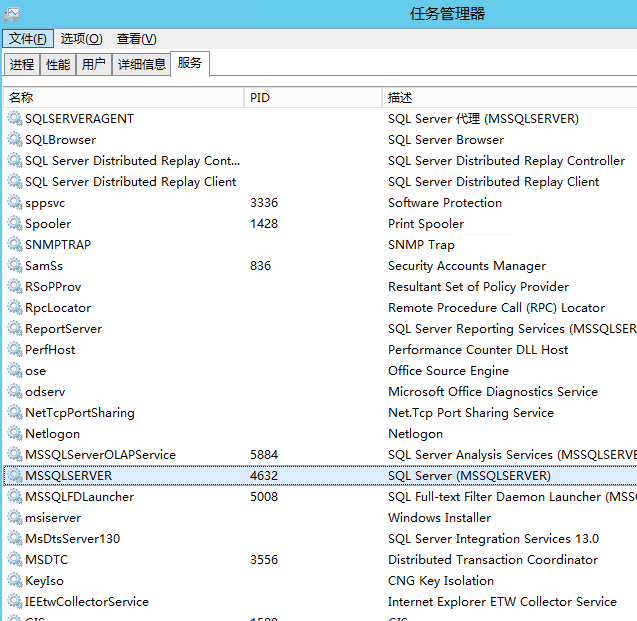Select the 服务 tab

point(190,63)
